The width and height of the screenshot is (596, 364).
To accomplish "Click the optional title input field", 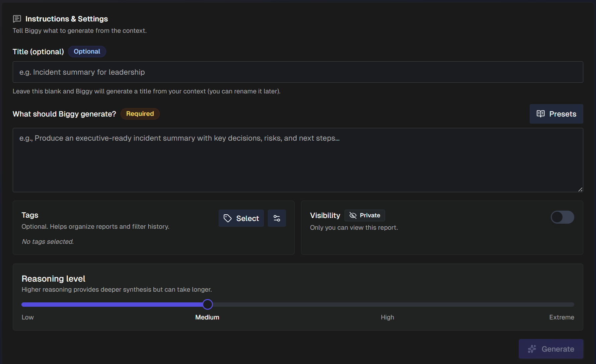I will 298,72.
